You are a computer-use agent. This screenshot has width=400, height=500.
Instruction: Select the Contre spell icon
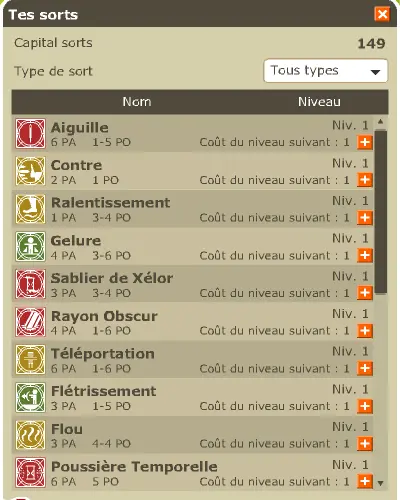[30, 171]
